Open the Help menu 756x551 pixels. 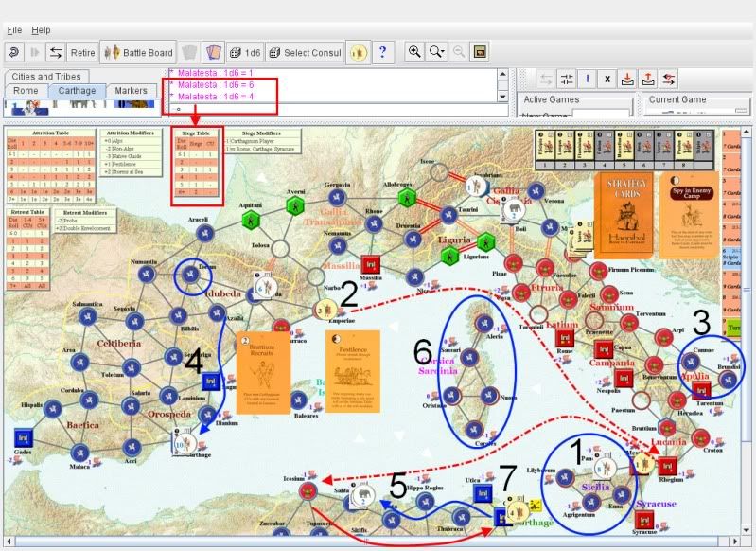[41, 30]
